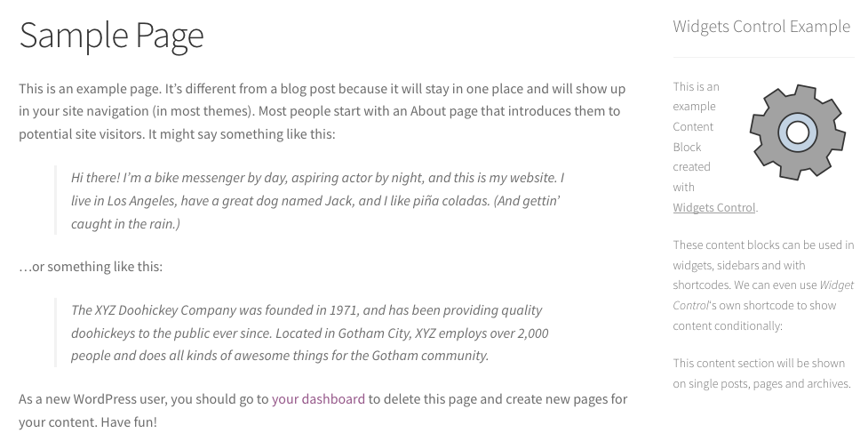Click the bike messenger blockquote text

click(318, 201)
